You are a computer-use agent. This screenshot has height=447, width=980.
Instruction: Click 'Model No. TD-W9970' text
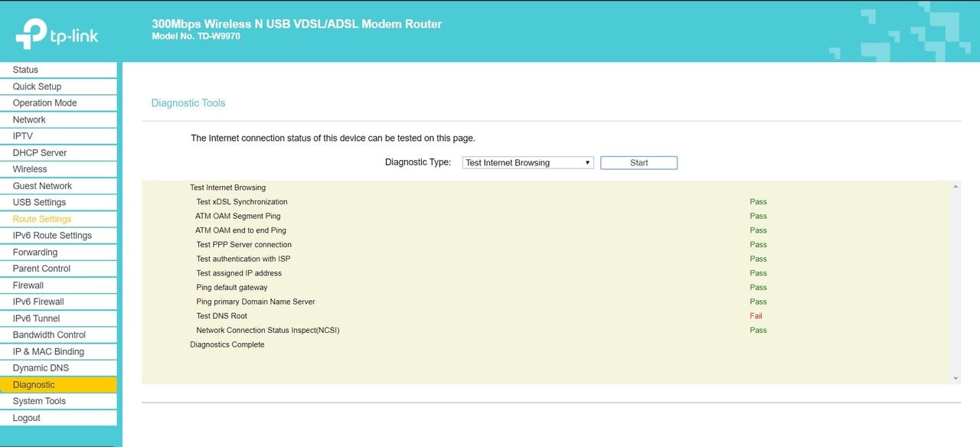pos(196,36)
